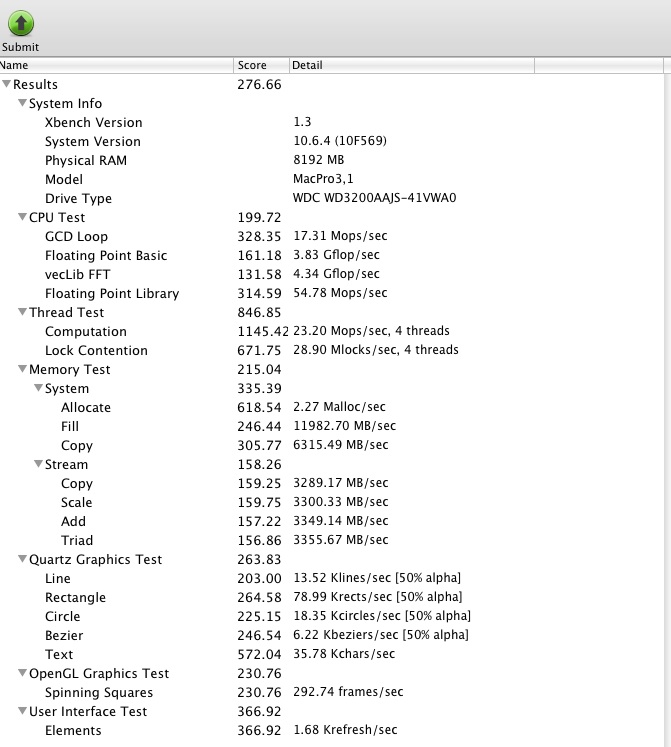Select the Circle row
Screen dimensions: 671x747
tap(332, 616)
